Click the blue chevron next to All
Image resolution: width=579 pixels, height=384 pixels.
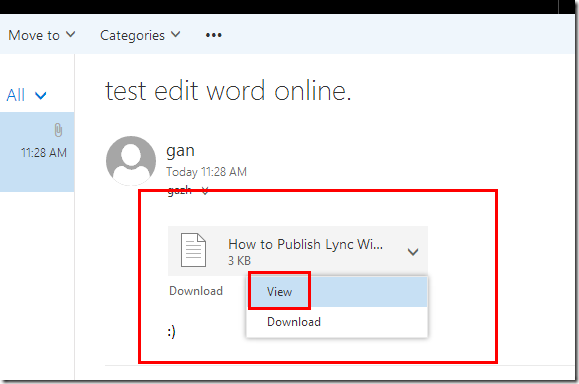41,96
